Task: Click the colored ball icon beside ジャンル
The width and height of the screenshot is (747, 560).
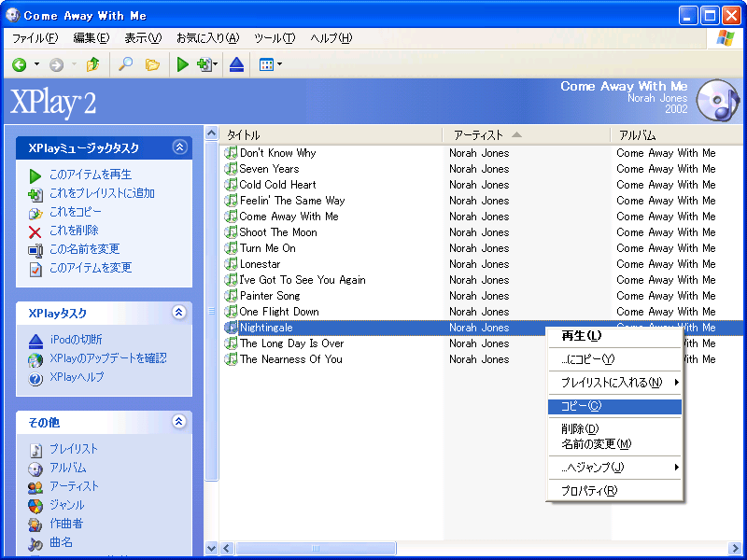Action: (x=35, y=506)
